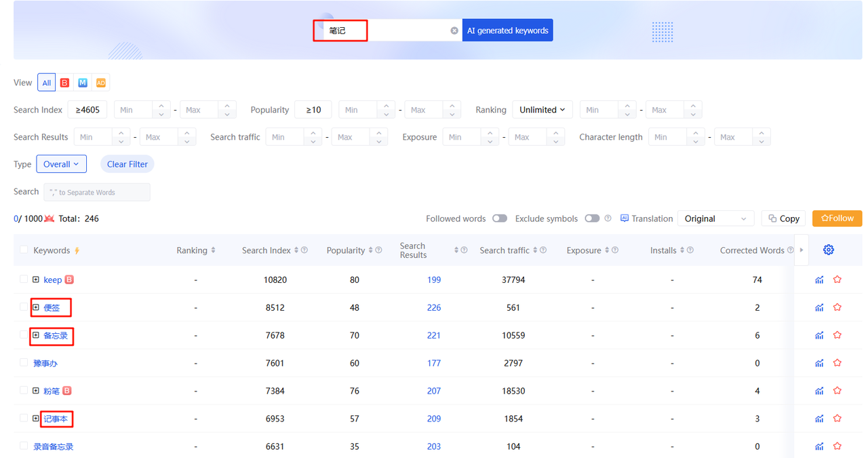Screen dimensions: 868x458
Task: Check the select-all Keywords checkbox
Action: tap(24, 250)
